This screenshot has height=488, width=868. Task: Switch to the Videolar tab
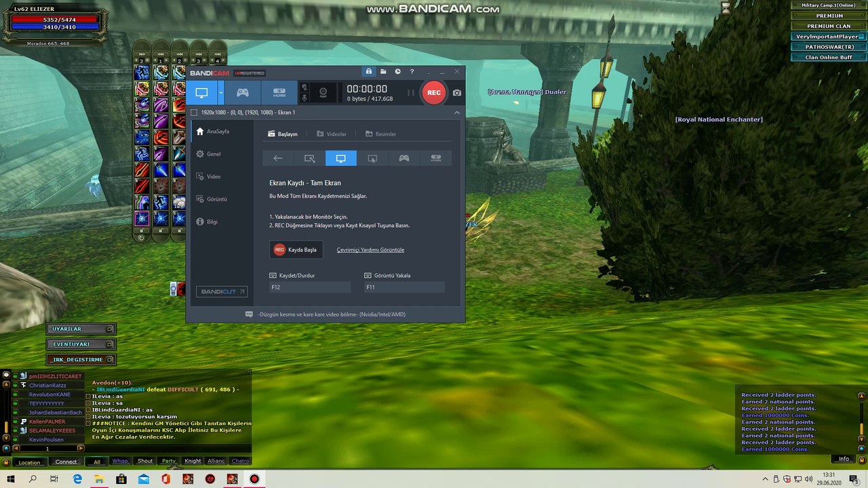point(332,134)
